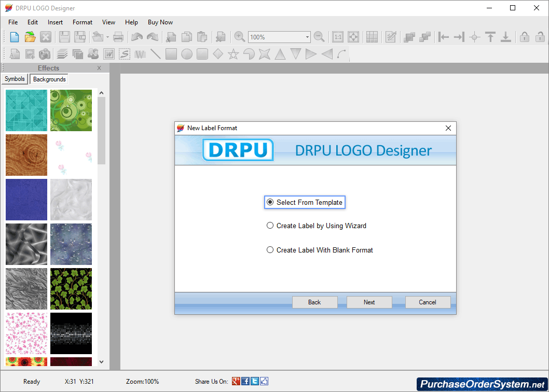Open the Buy Now menu
Image resolution: width=549 pixels, height=392 pixels.
coord(160,22)
